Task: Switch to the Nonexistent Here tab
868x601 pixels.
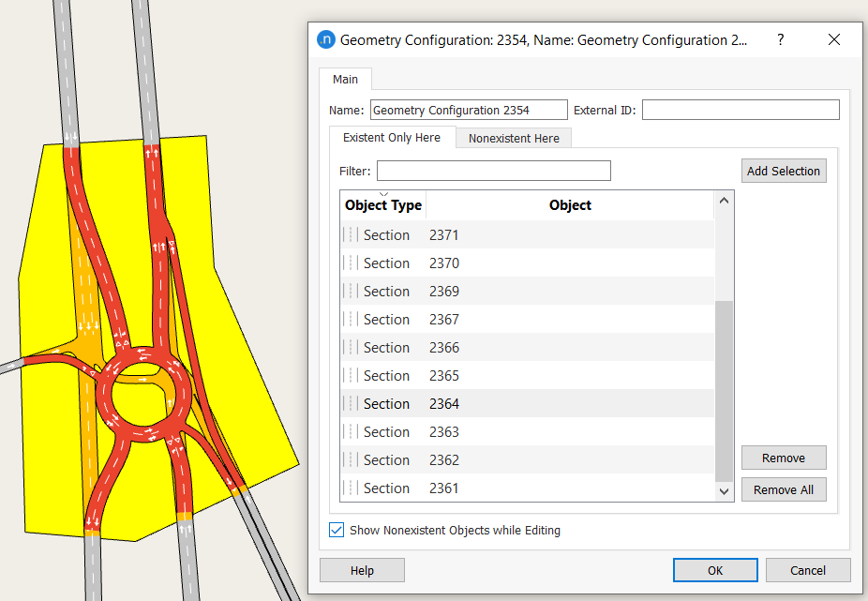Action: 514,138
